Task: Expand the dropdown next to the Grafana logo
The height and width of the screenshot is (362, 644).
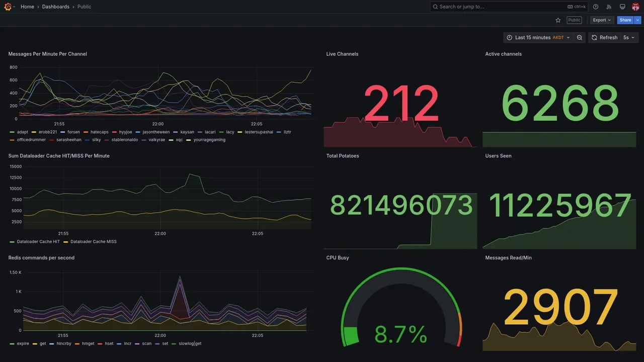Action: coord(14,7)
